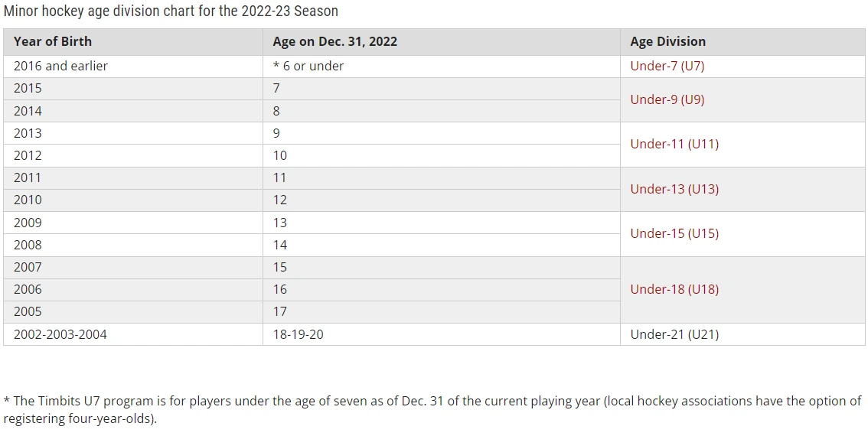Viewport: 868px width, 436px height.
Task: Click the Timbits U7 program footnote text
Action: 432,409
